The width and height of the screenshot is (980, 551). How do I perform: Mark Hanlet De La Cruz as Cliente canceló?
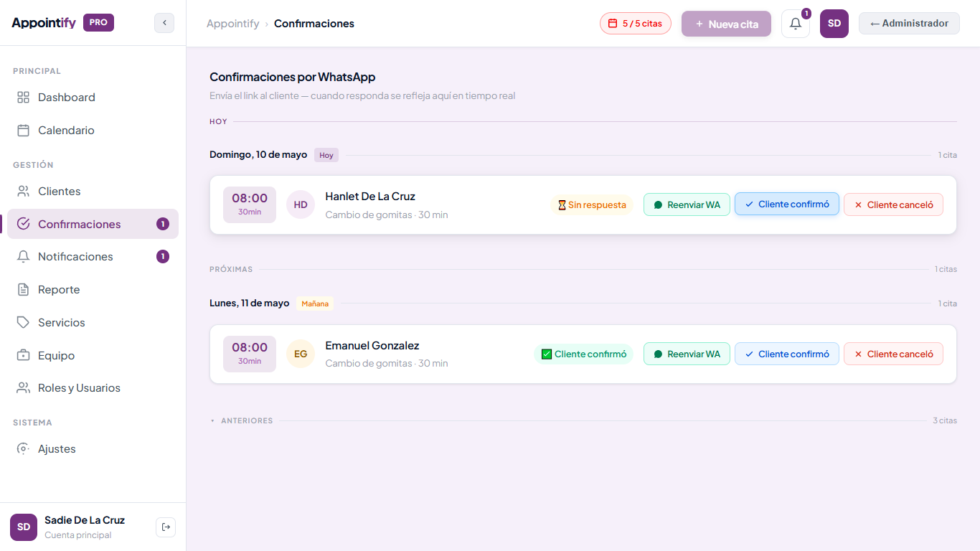[x=893, y=204]
